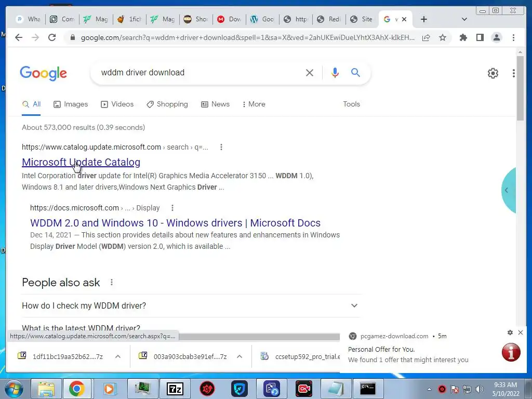Click the volume speaker tray icon
This screenshot has height=399, width=532.
480,389
